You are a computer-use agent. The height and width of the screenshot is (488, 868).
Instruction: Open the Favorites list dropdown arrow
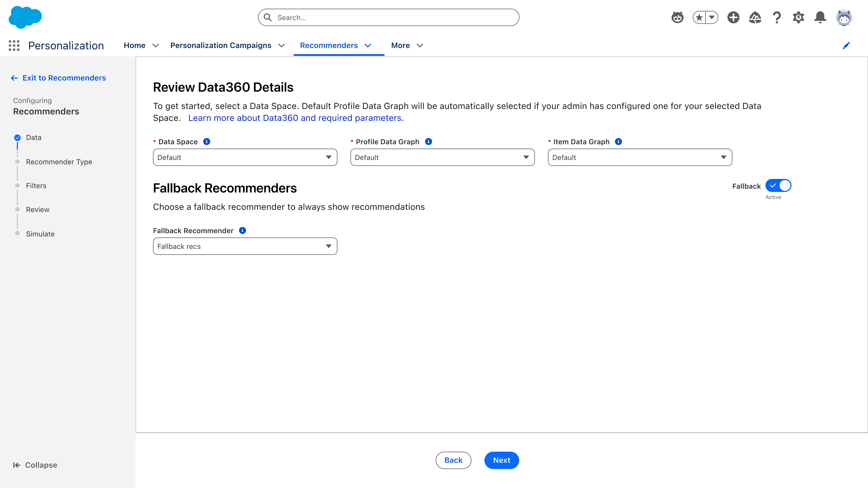point(712,18)
